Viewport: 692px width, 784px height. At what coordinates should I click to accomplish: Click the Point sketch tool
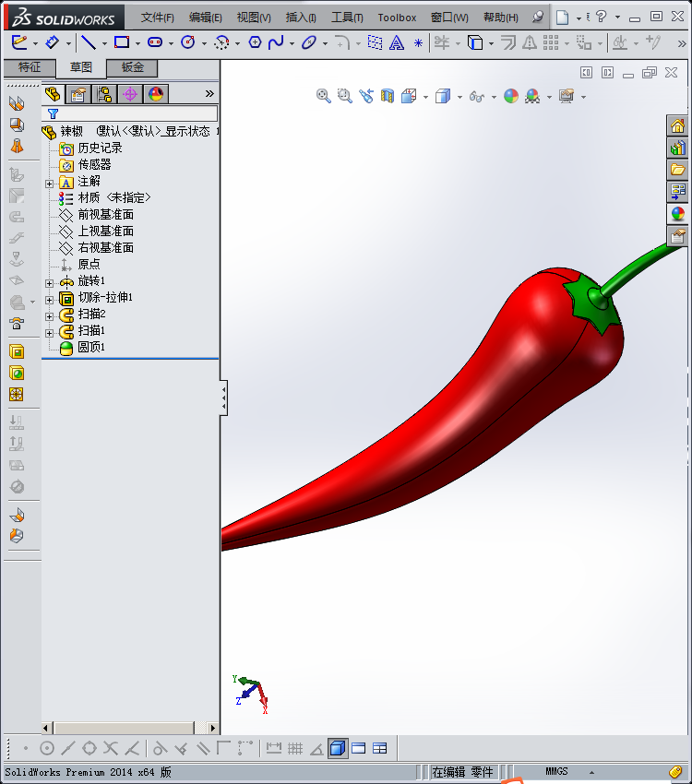[419, 43]
